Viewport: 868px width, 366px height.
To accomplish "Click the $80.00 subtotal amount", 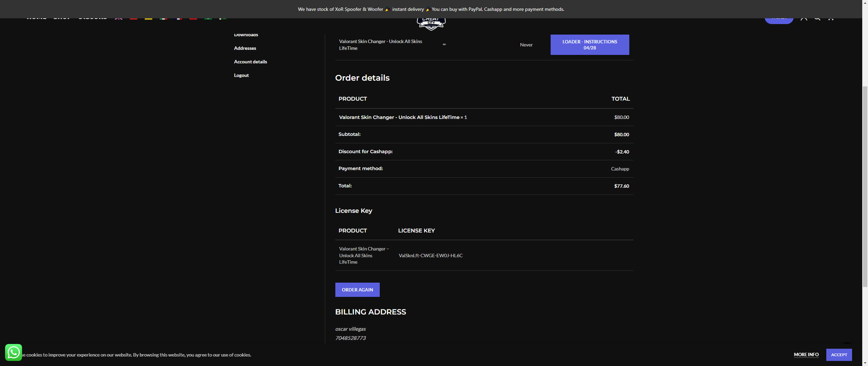I will [x=622, y=135].
